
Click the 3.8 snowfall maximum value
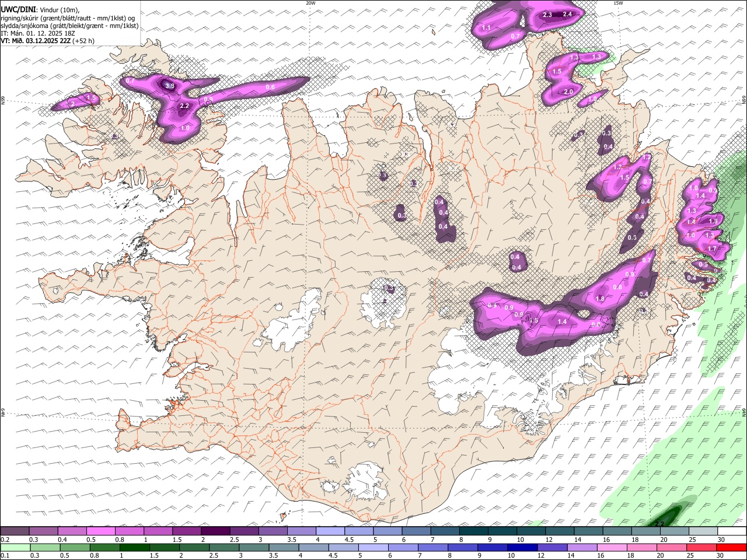tap(170, 86)
